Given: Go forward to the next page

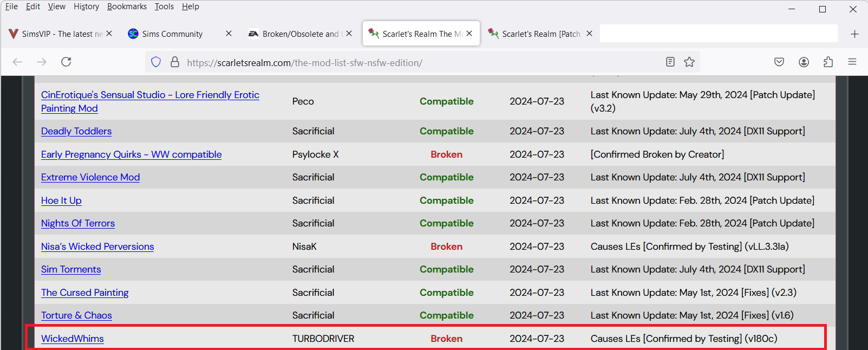Looking at the screenshot, I should point(42,62).
